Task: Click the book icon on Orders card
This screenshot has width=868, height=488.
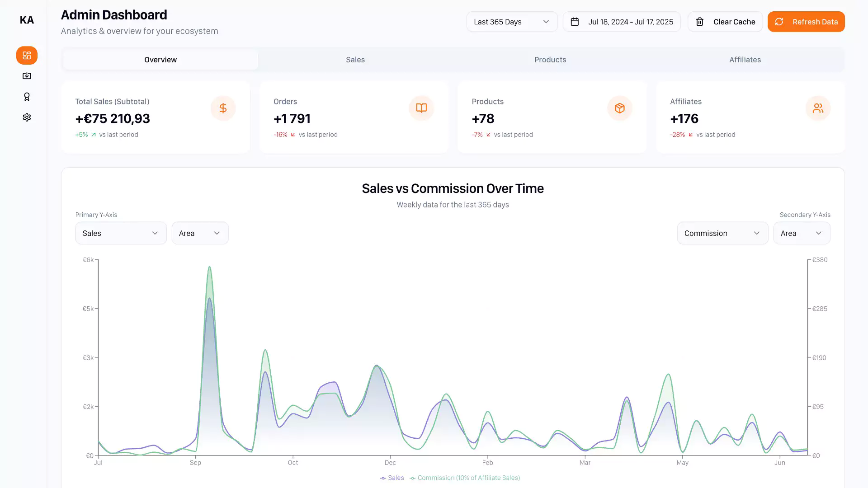Action: (421, 108)
